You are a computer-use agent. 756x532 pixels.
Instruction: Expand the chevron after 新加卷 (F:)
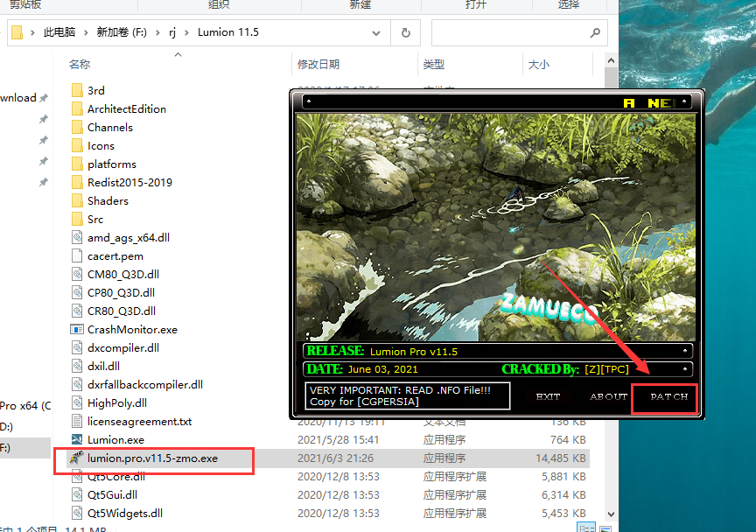coord(157,32)
